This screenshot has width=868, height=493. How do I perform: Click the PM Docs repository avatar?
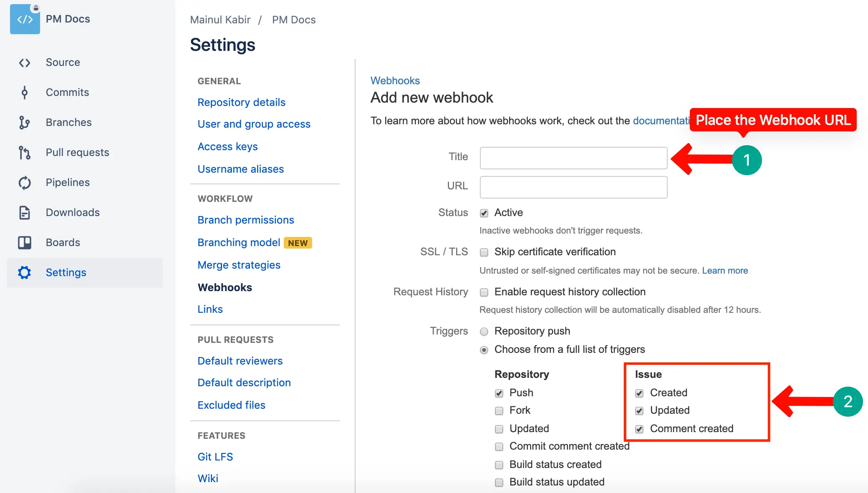pyautogui.click(x=25, y=19)
